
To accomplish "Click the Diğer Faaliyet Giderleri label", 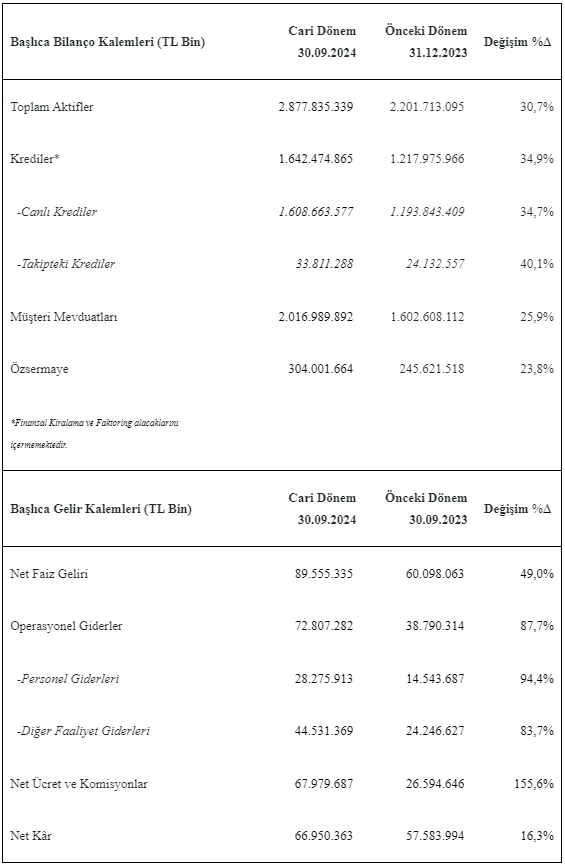I will pos(83,731).
